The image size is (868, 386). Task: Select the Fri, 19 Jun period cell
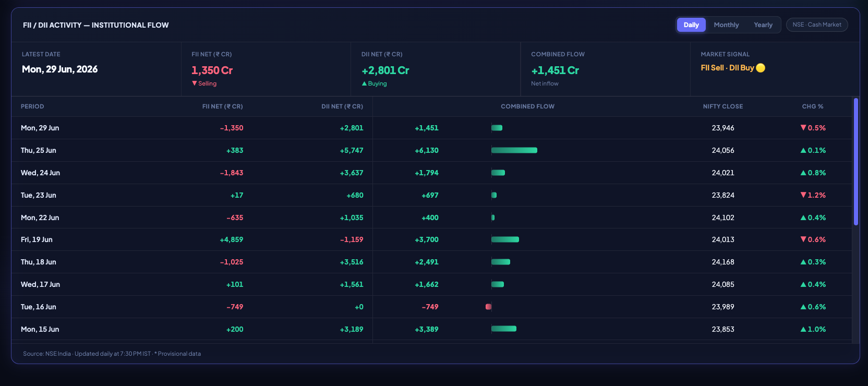[37, 239]
